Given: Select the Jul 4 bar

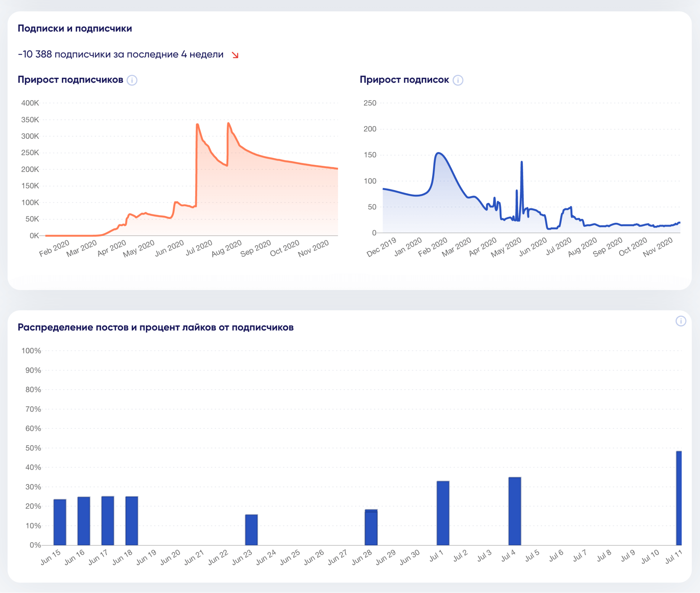Looking at the screenshot, I should tap(514, 511).
